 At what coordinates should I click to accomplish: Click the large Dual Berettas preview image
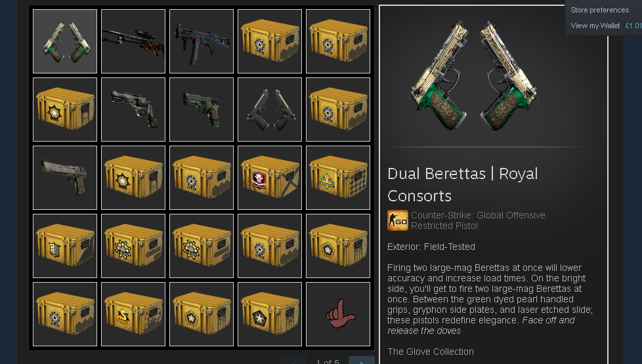[x=474, y=76]
